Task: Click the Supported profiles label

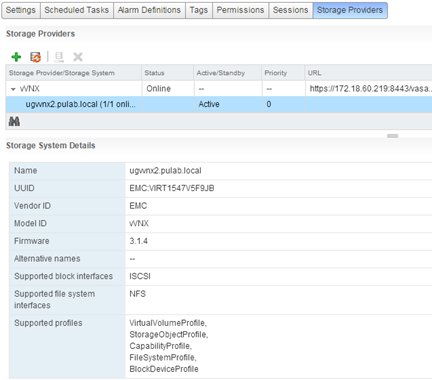Action: (x=48, y=323)
